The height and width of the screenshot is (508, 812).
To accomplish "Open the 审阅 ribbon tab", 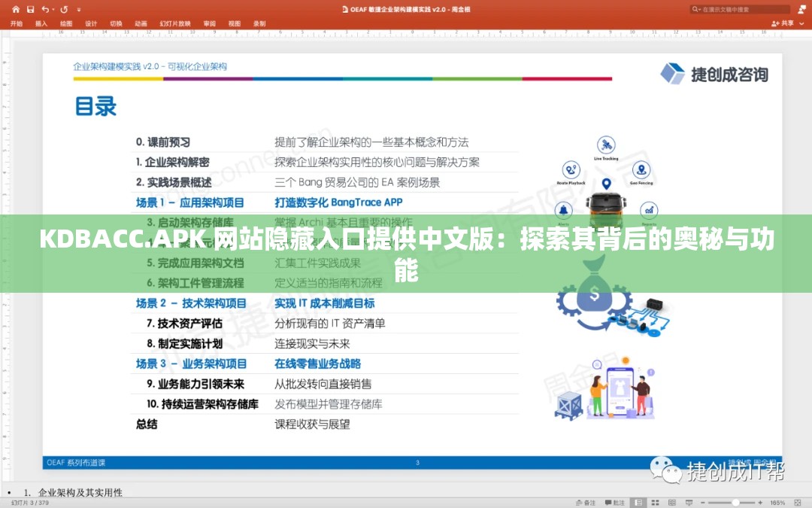I will (210, 24).
